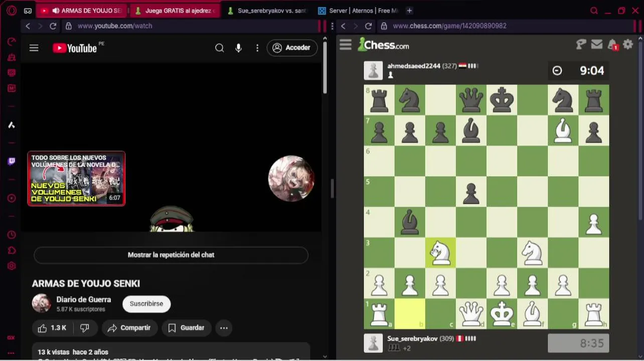Select the white knight on f3

coord(532,253)
